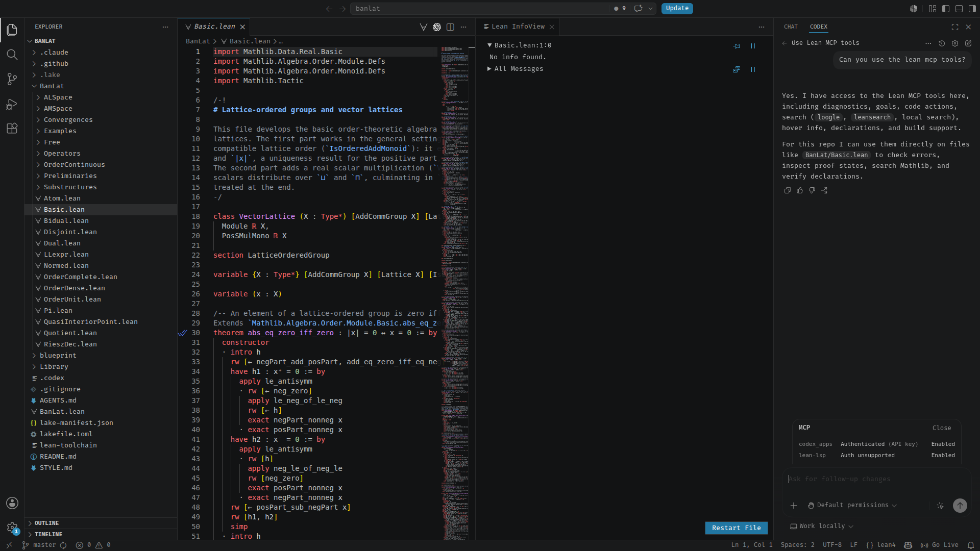Click the Update button in title bar
Screen dimensions: 980x551
pos(677,9)
